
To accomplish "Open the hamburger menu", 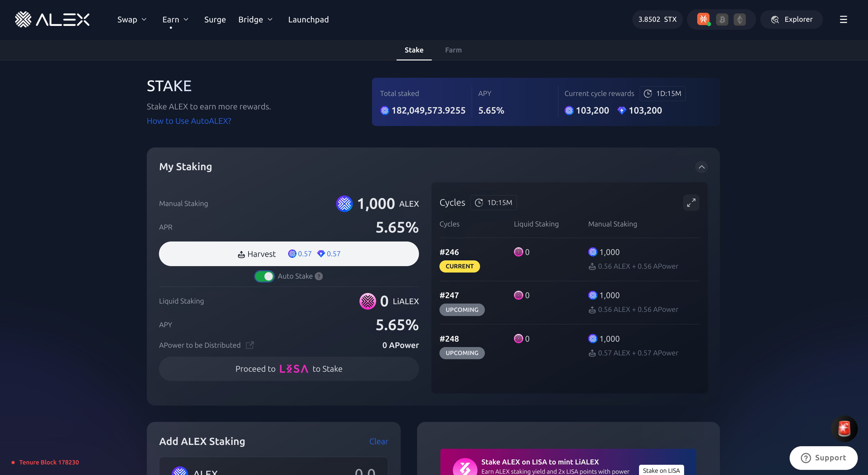I will (843, 19).
